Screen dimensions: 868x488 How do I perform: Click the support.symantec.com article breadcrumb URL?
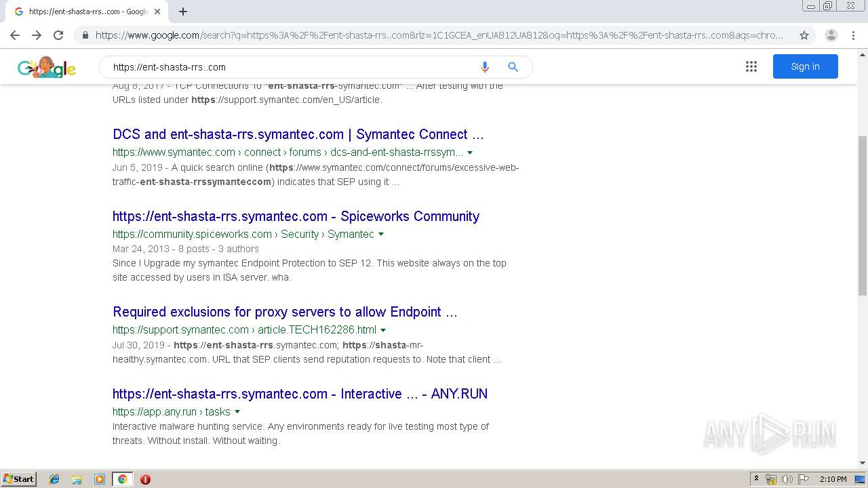click(244, 329)
